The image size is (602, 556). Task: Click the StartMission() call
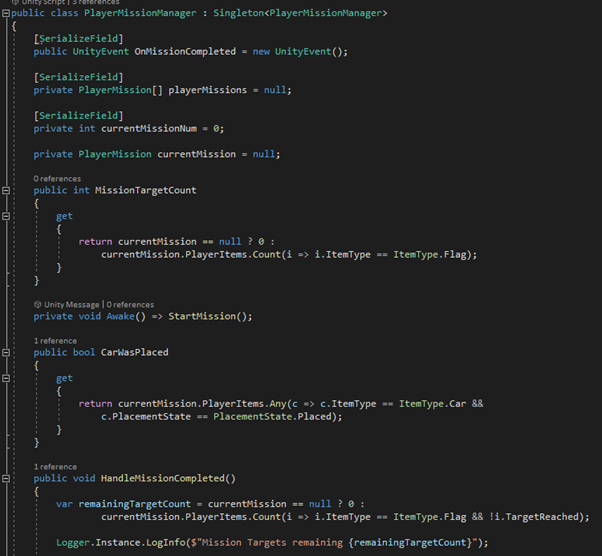coord(207,316)
